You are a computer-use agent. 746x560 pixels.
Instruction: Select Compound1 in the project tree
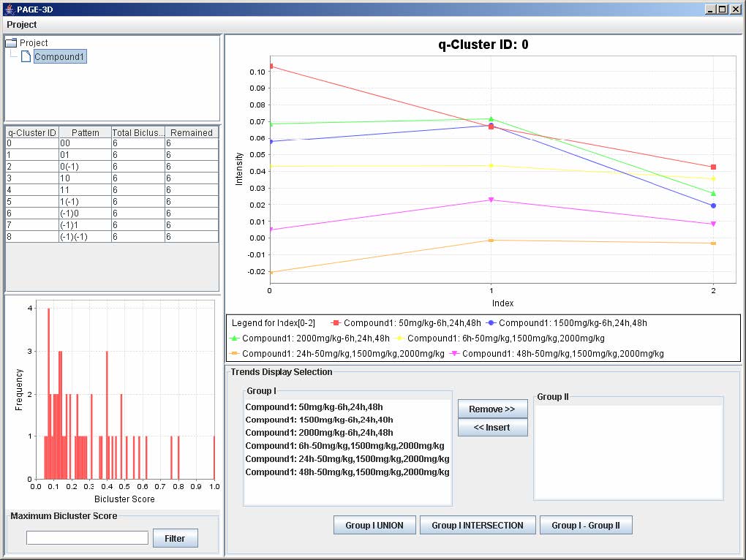(60, 57)
